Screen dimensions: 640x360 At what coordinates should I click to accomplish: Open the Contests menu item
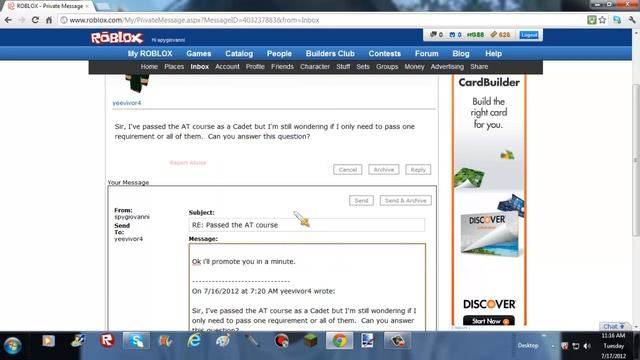point(384,53)
